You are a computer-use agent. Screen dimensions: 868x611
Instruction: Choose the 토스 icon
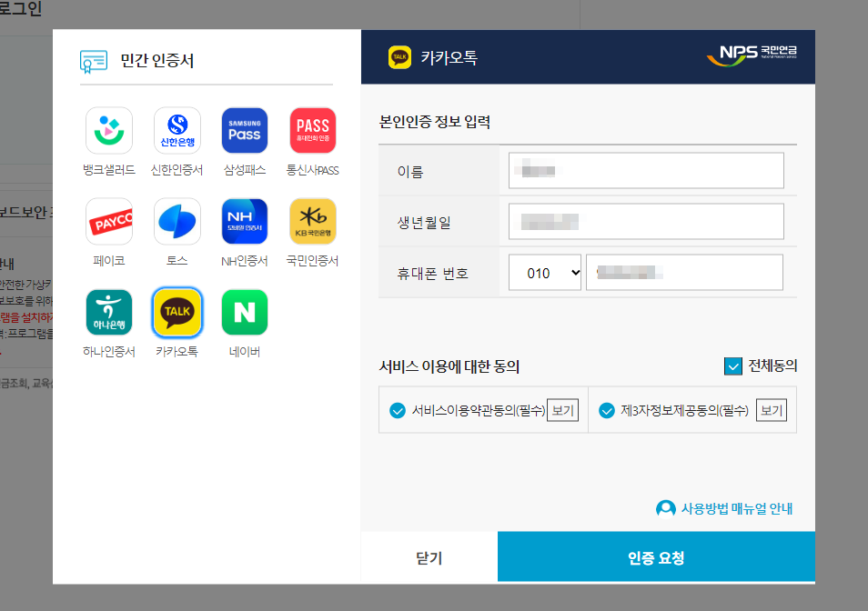pyautogui.click(x=177, y=221)
